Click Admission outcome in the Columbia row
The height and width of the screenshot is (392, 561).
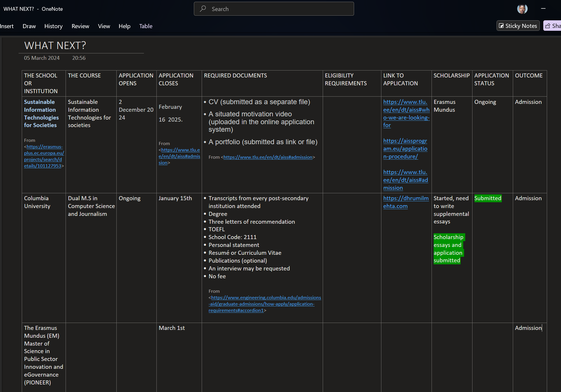(528, 198)
